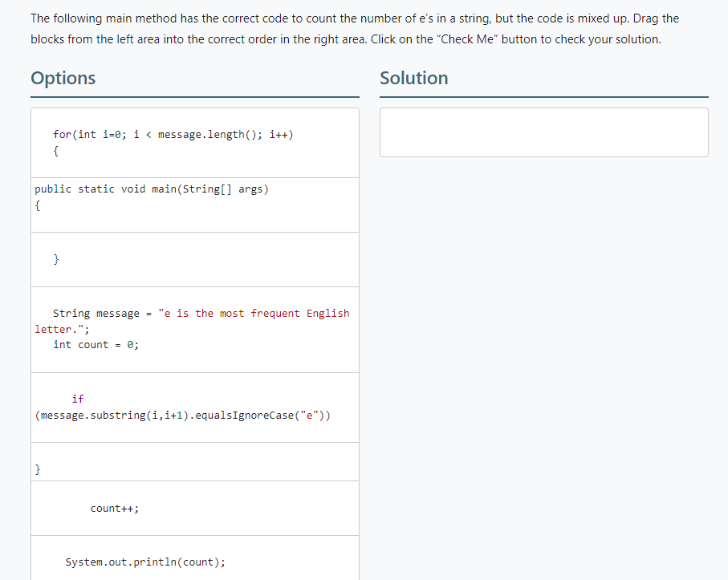Screen dimensions: 728x580
Task: Click the Solution heading
Action: [413, 79]
